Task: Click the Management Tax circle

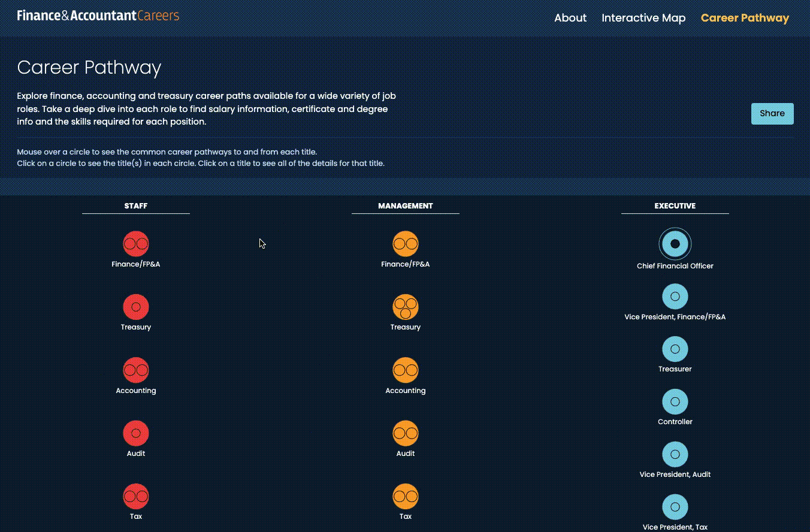Action: point(406,497)
